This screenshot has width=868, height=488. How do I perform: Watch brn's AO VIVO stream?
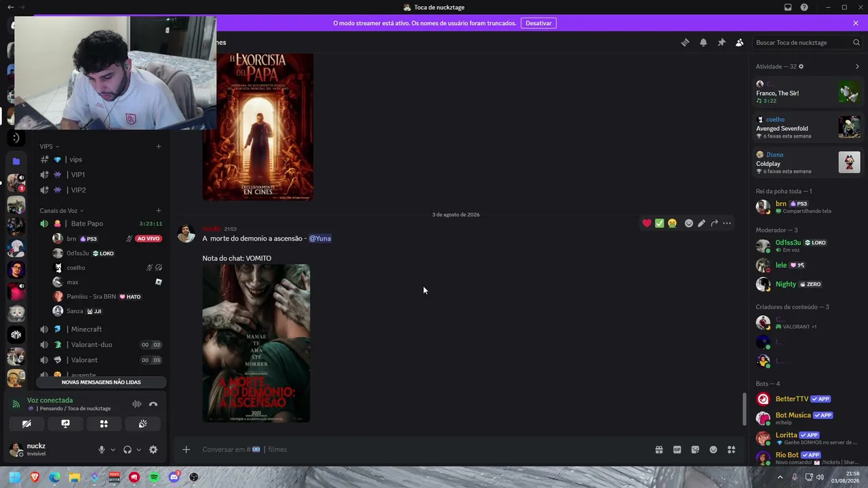pyautogui.click(x=149, y=239)
